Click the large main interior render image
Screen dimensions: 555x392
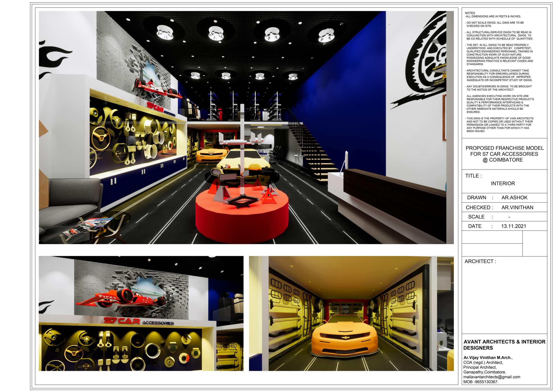point(246,127)
